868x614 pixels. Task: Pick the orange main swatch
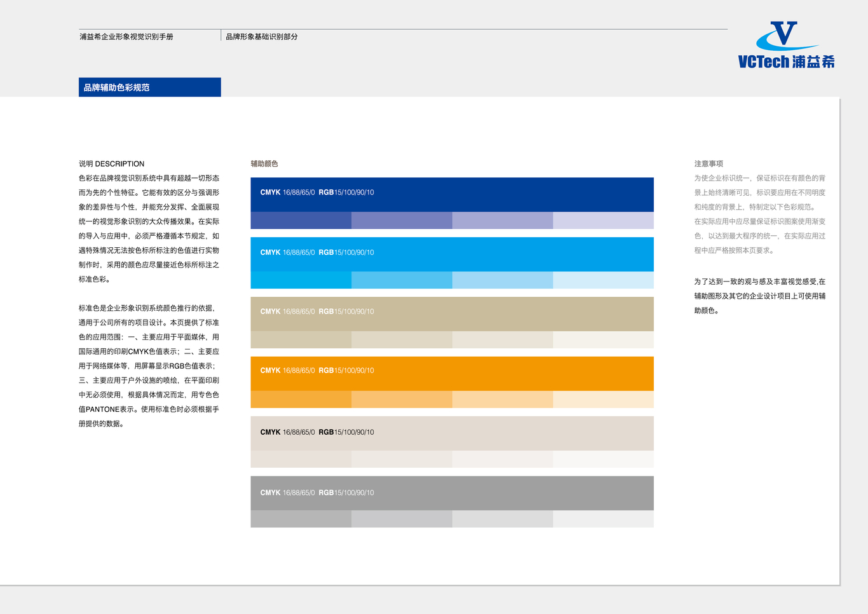[x=452, y=374]
